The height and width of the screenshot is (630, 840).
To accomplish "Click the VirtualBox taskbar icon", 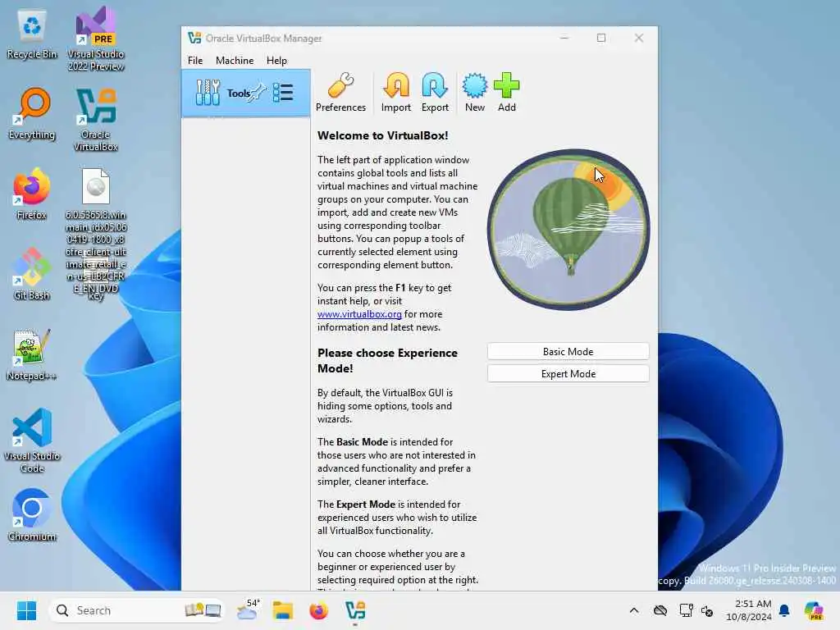I will pyautogui.click(x=355, y=610).
